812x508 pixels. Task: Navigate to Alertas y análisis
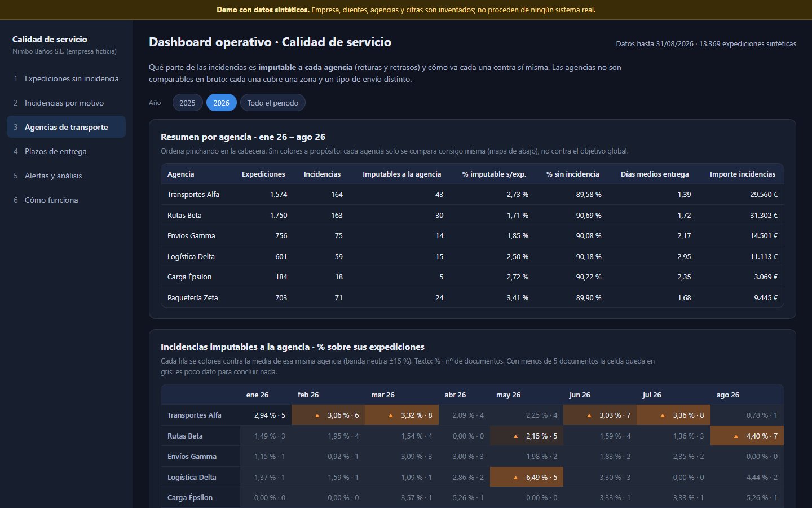66,176
